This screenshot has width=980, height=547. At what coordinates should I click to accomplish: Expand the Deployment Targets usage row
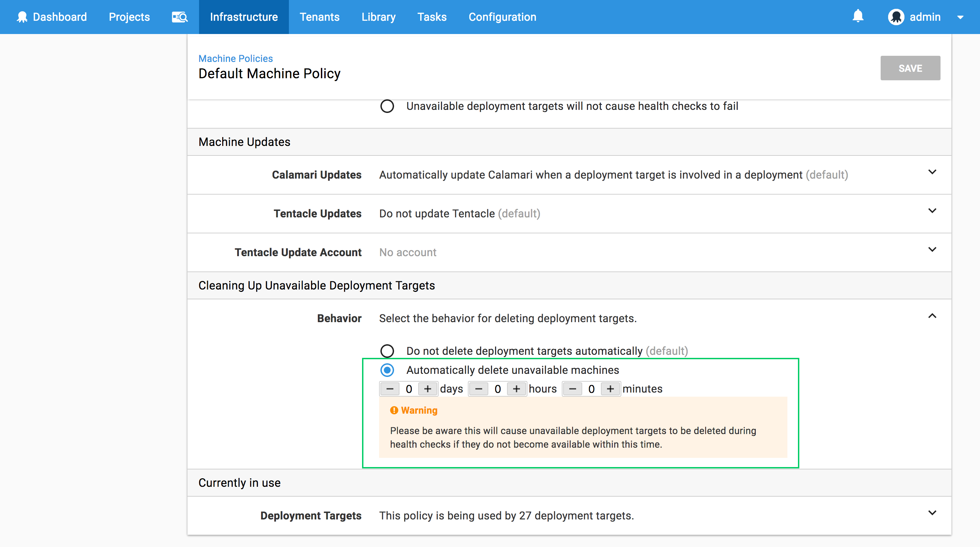(932, 513)
